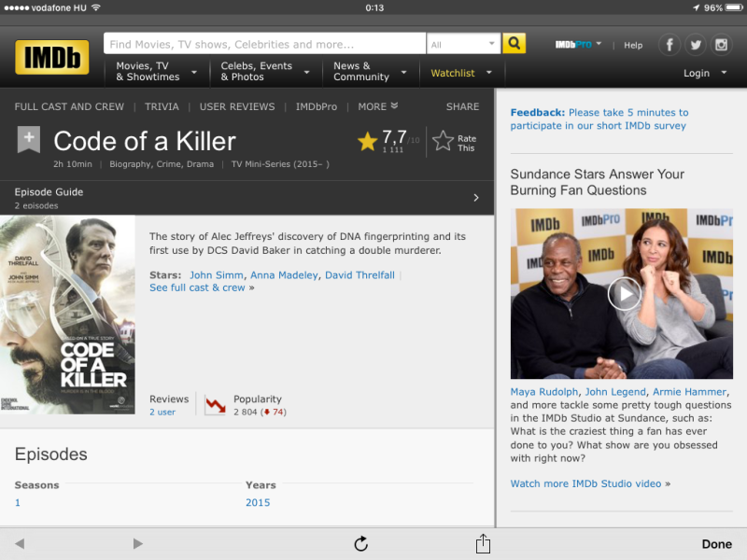This screenshot has width=747, height=560.
Task: Click SHARE on the title bar
Action: pos(462,106)
